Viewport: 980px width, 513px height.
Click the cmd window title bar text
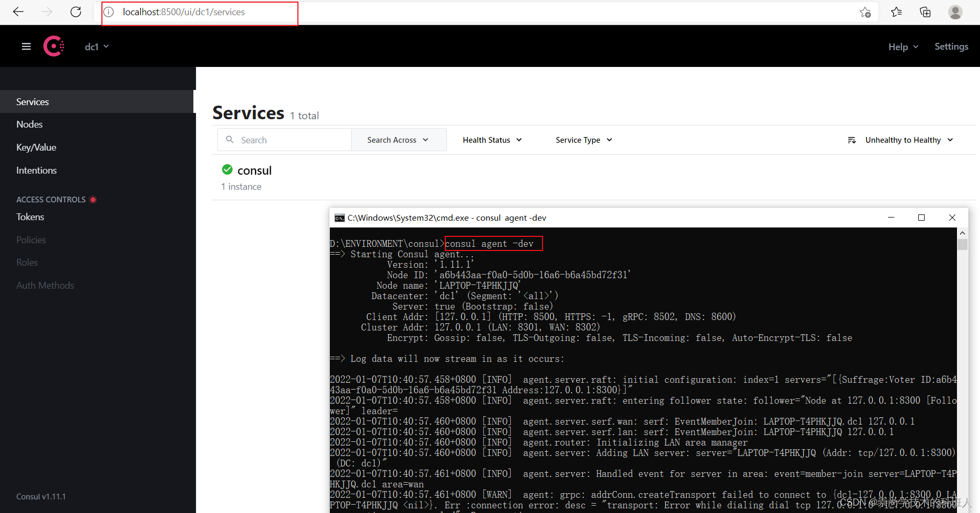click(x=447, y=218)
